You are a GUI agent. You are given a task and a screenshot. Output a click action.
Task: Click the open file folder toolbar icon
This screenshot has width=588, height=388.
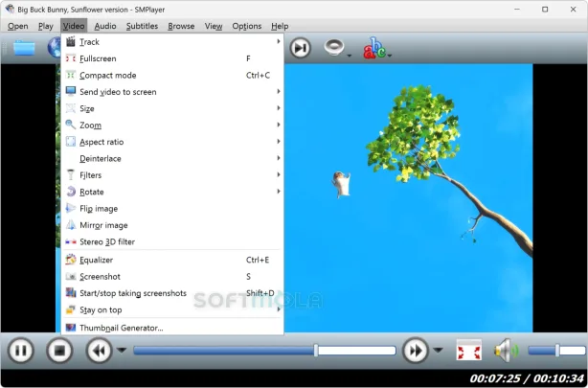tap(24, 48)
